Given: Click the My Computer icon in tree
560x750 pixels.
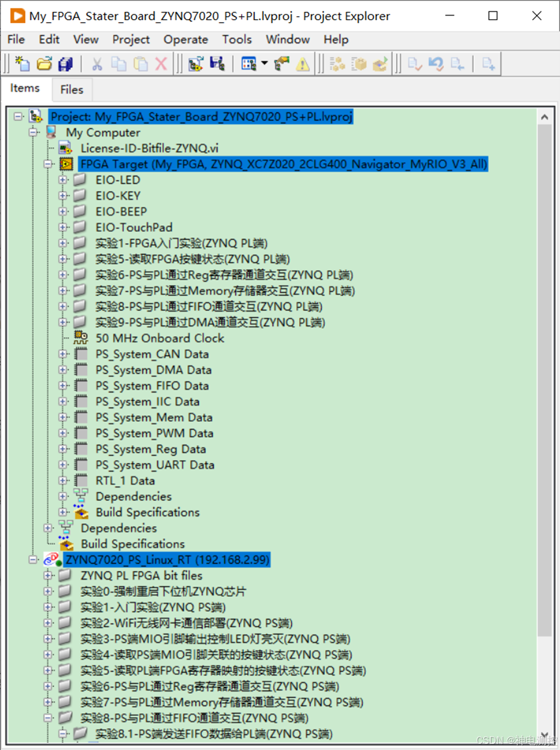Looking at the screenshot, I should point(52,132).
